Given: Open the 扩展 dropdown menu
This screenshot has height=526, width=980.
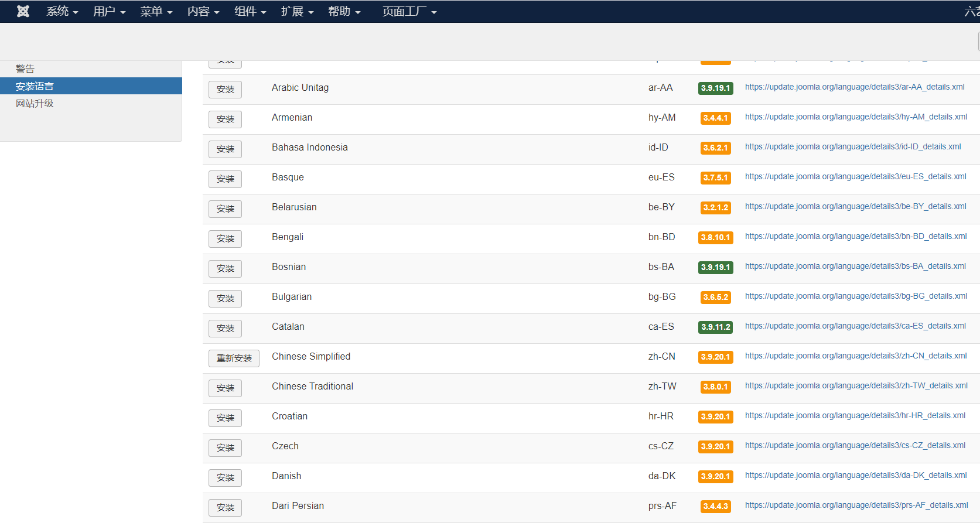Looking at the screenshot, I should coord(297,11).
